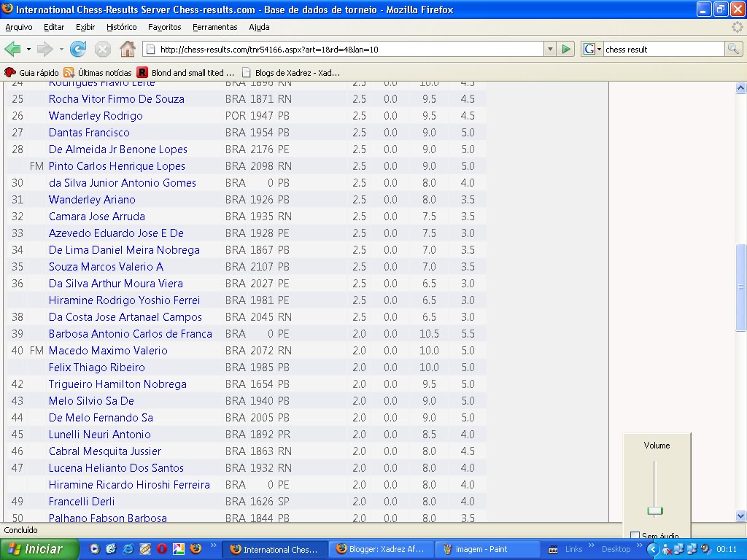Image resolution: width=747 pixels, height=560 pixels.
Task: Launch Firefox from quick launch
Action: click(196, 549)
